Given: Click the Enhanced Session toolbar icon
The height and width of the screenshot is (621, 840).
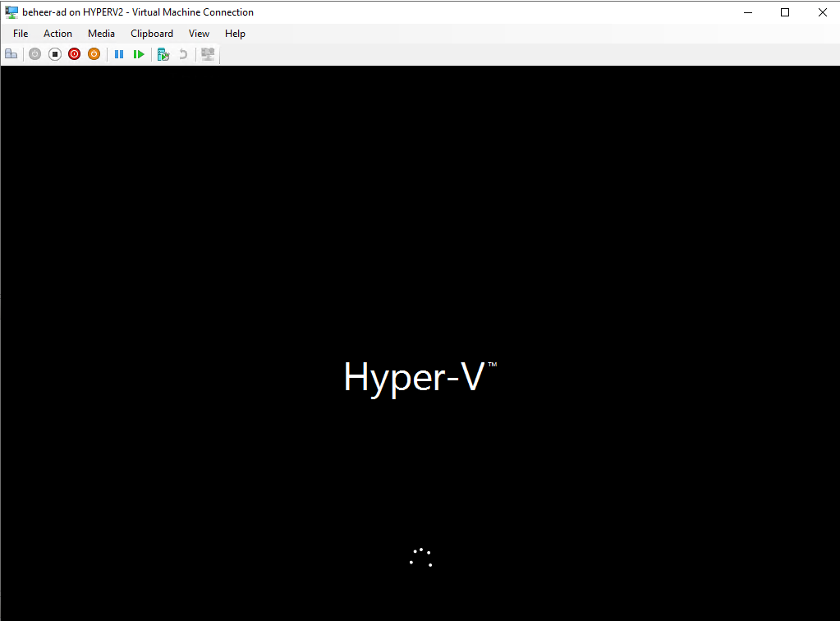Looking at the screenshot, I should (x=208, y=54).
